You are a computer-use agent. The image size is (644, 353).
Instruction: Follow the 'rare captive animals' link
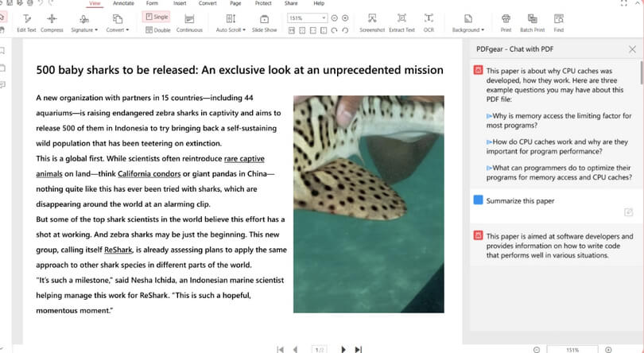point(244,159)
